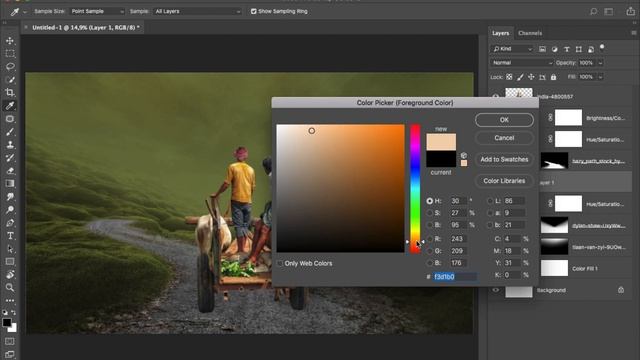Open the search icon in options bar
The height and width of the screenshot is (360, 640).
click(593, 11)
